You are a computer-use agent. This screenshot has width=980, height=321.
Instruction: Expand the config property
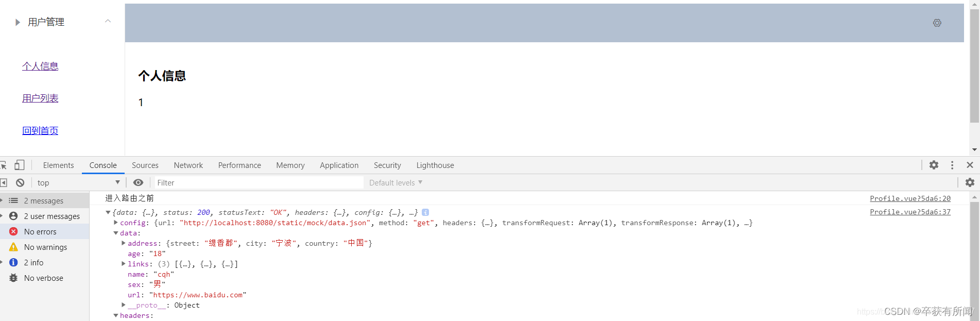[x=116, y=223]
